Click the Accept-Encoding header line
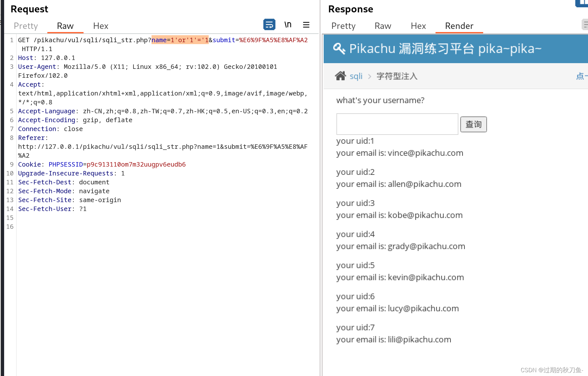Image resolution: width=588 pixels, height=376 pixels. (x=75, y=120)
